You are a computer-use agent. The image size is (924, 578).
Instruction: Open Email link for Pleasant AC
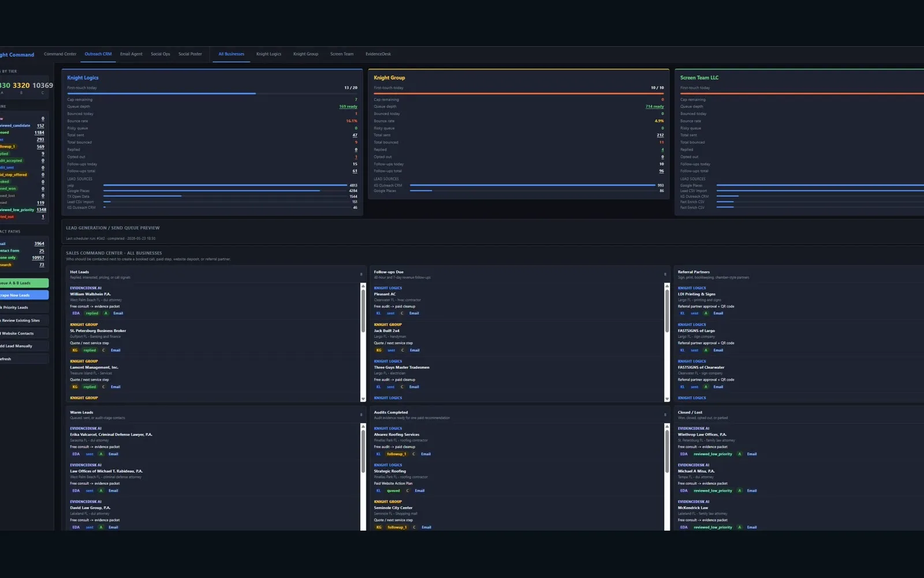coord(414,313)
